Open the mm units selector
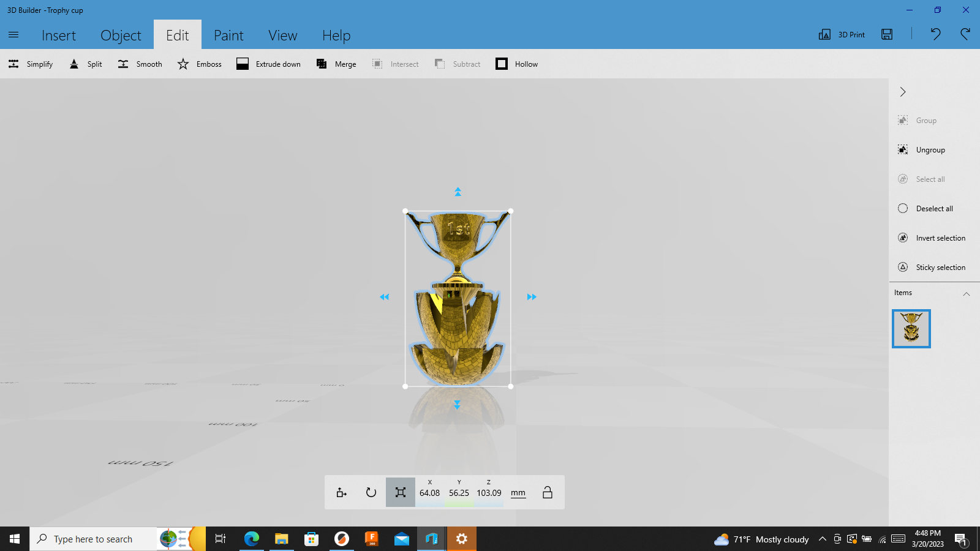980x551 pixels. pyautogui.click(x=518, y=492)
